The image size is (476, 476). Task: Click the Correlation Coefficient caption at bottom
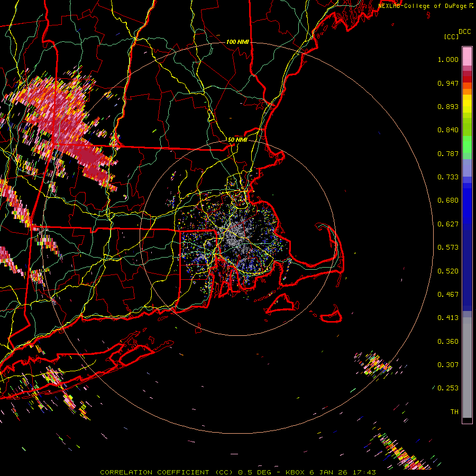(x=238, y=472)
